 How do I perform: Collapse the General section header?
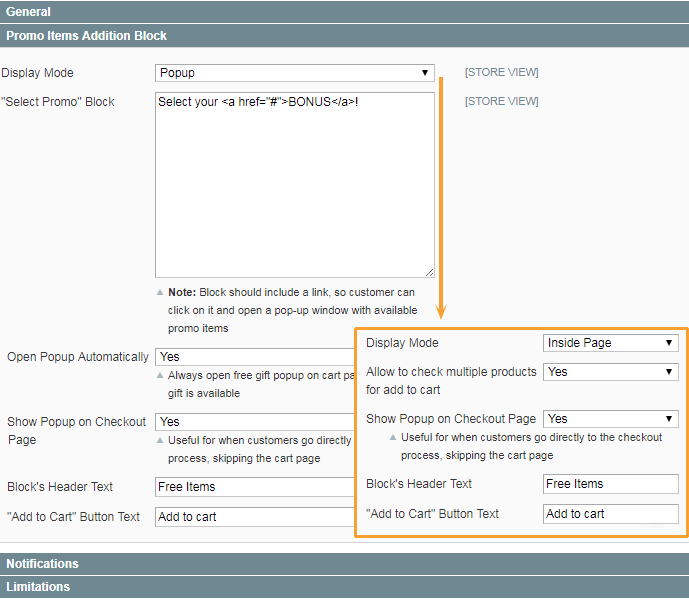(x=344, y=11)
